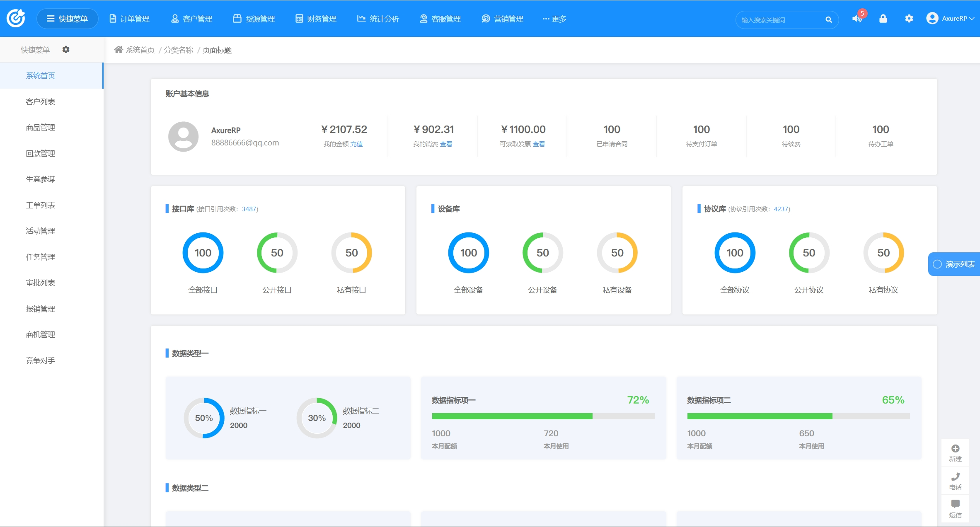Select 活动管理 in the sidebar
The image size is (980, 527).
51,231
